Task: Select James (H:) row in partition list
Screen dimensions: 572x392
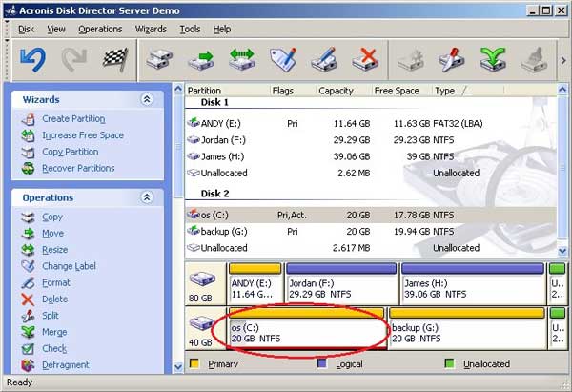Action: click(371, 156)
